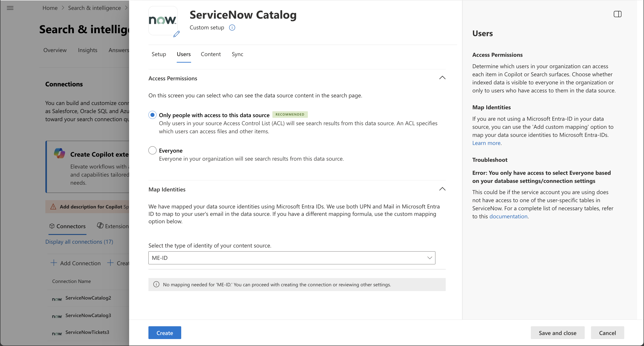The image size is (644, 346).
Task: Click the Save and close button
Action: (557, 333)
